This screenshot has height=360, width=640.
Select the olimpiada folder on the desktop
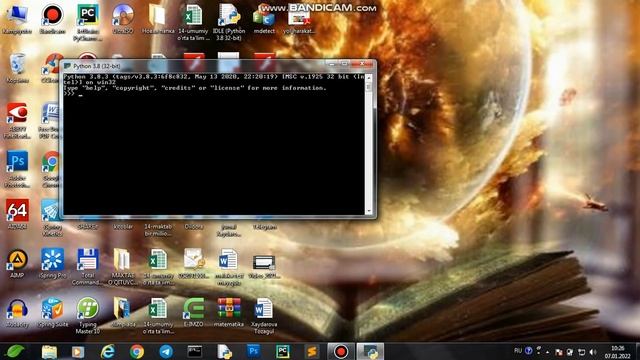point(123,312)
